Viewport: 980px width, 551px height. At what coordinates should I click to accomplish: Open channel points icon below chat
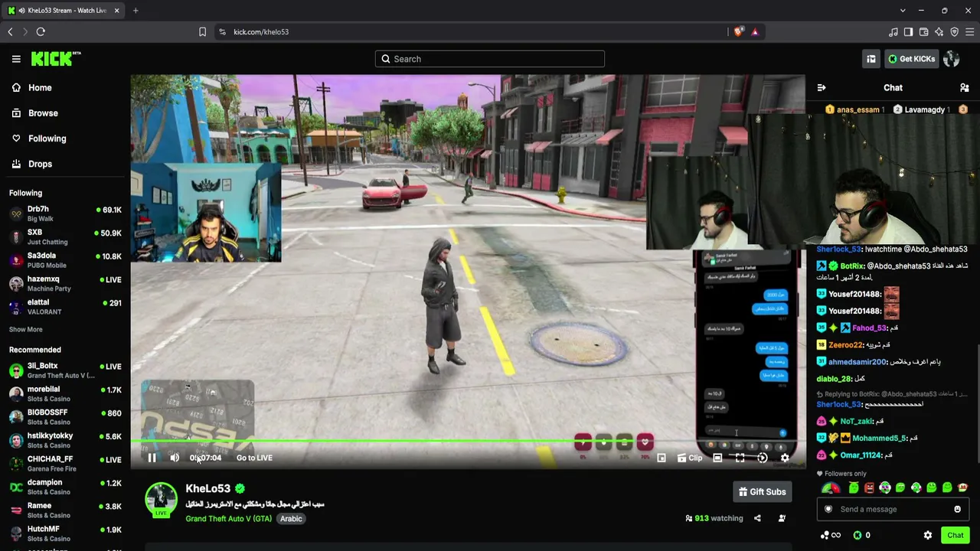(x=830, y=536)
